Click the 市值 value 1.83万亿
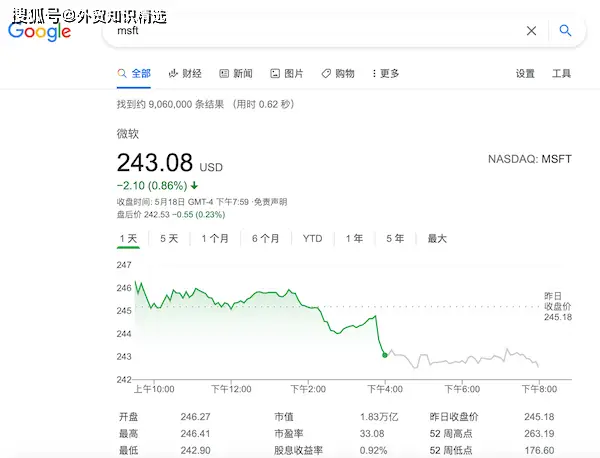The image size is (600, 458). pos(379,417)
